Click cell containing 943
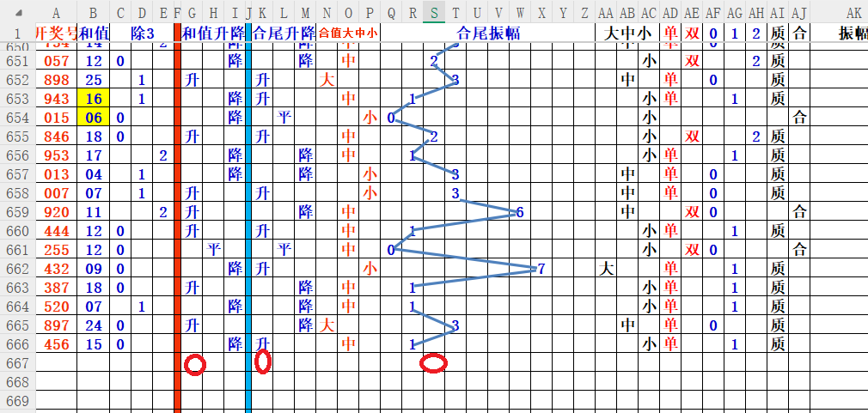The image size is (868, 413). [x=57, y=99]
